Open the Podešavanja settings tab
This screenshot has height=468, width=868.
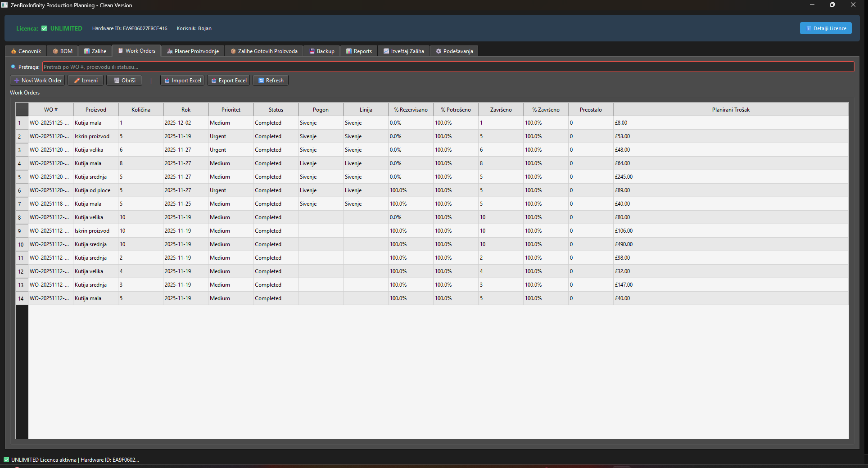(x=454, y=51)
